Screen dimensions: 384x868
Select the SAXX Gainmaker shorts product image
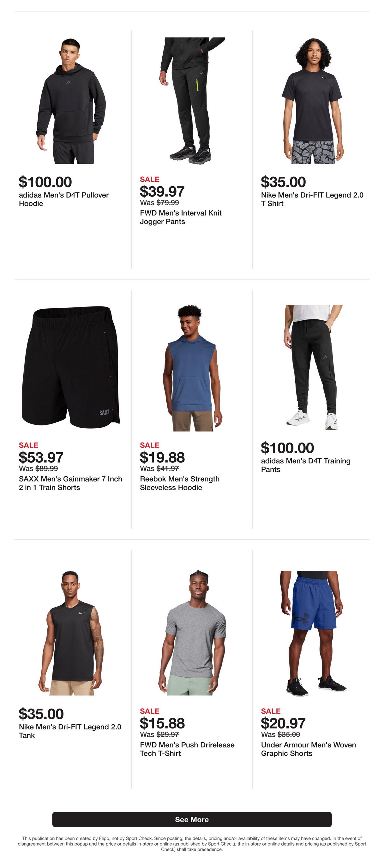71,367
